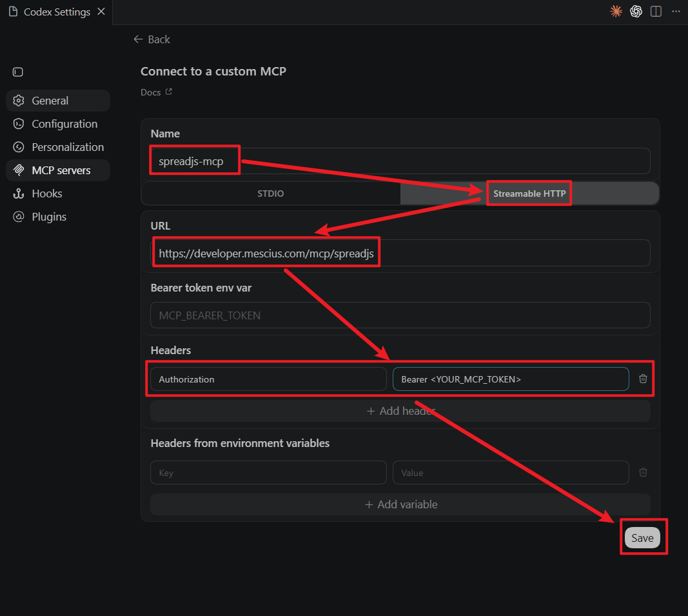Image resolution: width=688 pixels, height=616 pixels.
Task: Add another header with Add header
Action: 400,411
